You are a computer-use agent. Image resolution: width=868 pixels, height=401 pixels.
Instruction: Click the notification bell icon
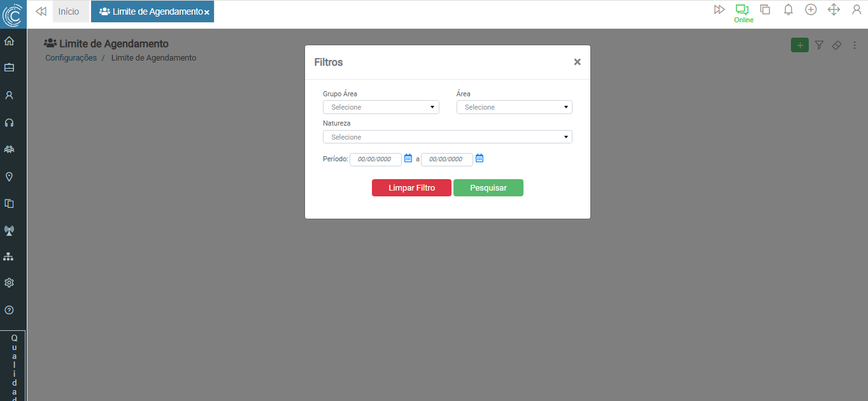(x=788, y=10)
